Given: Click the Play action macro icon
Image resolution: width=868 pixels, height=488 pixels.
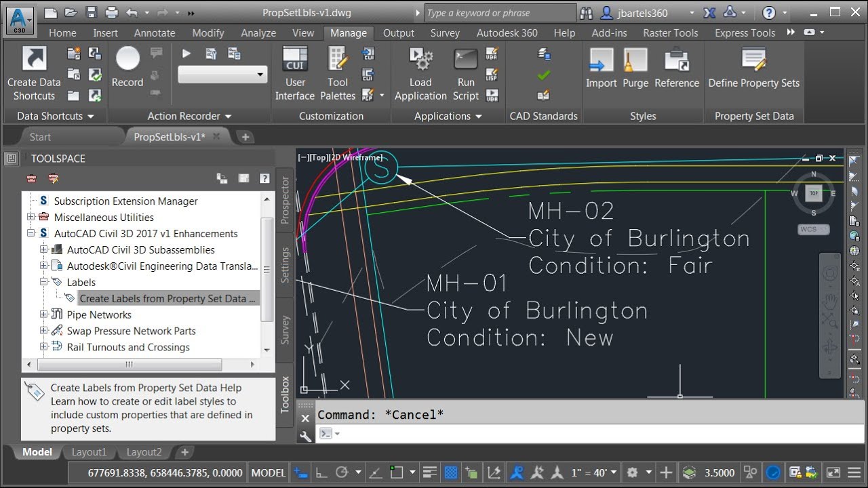Looking at the screenshot, I should click(x=186, y=54).
